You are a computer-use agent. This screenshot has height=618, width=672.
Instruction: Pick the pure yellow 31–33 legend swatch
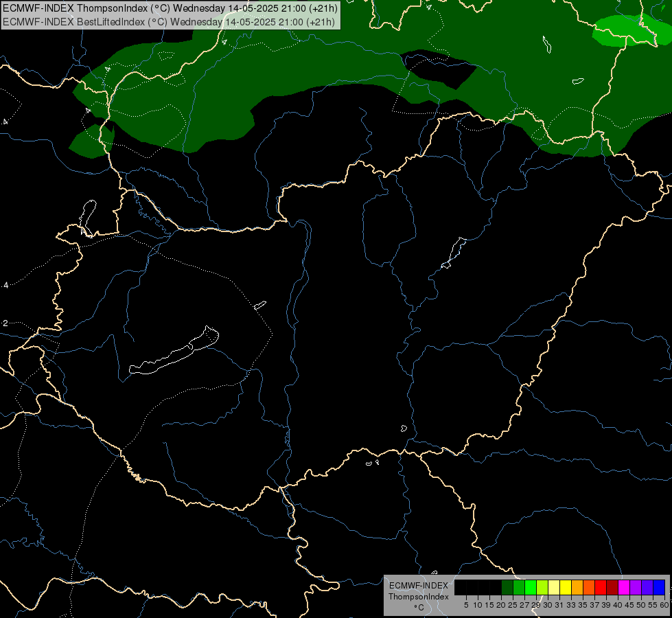566,587
